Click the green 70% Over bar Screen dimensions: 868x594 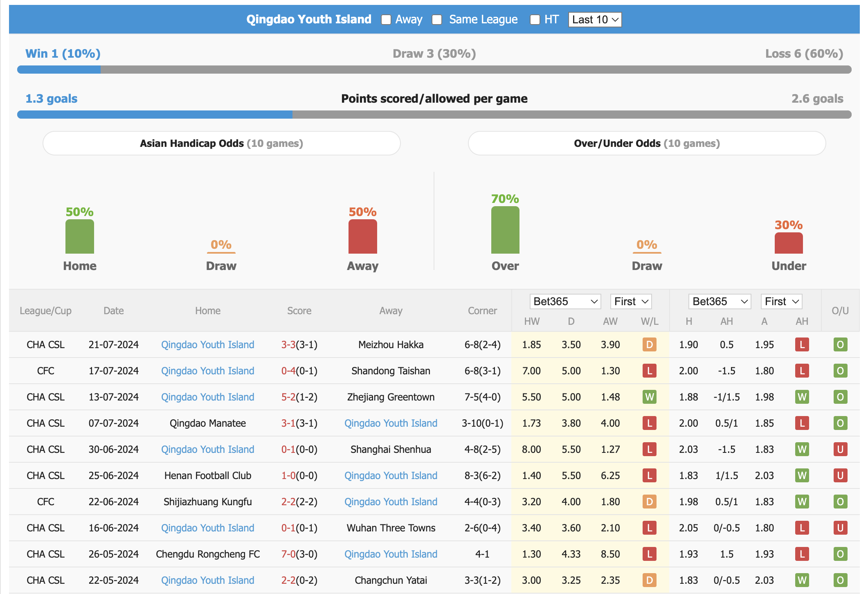(x=505, y=230)
